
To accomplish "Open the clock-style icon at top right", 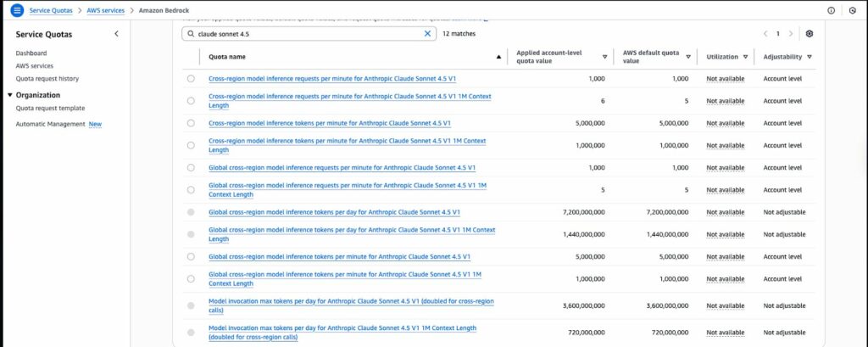I will coord(852,10).
